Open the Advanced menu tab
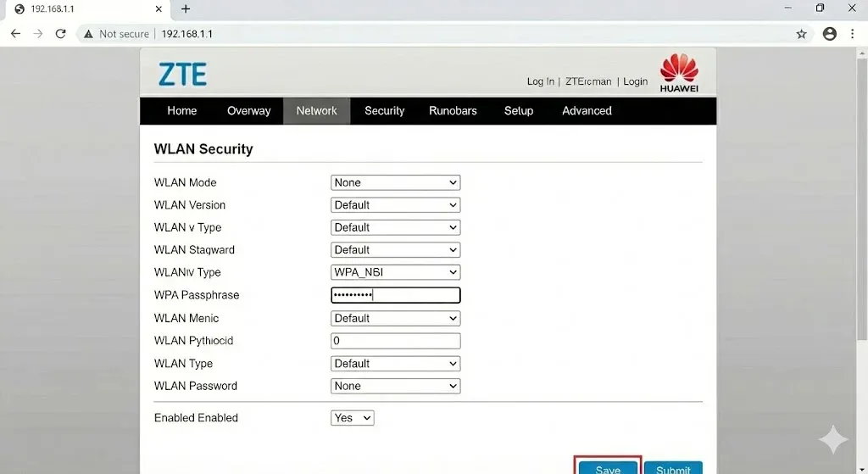 tap(587, 111)
